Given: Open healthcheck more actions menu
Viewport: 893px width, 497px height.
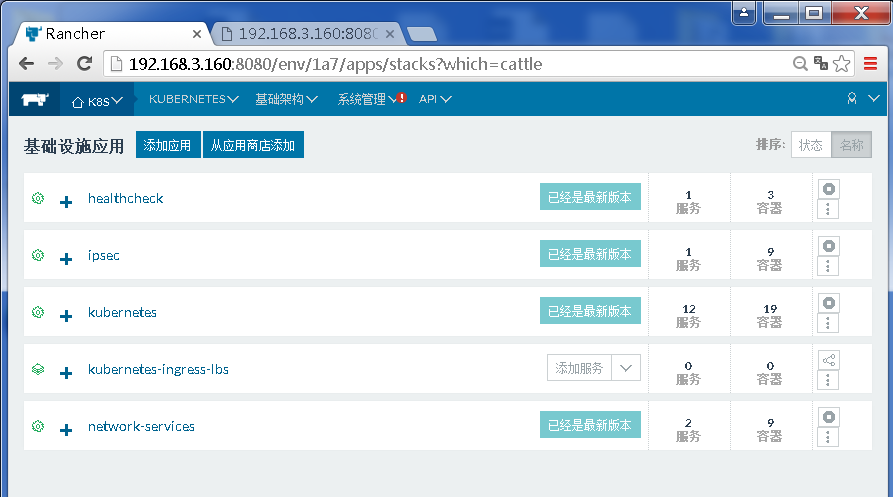Looking at the screenshot, I should point(828,209).
